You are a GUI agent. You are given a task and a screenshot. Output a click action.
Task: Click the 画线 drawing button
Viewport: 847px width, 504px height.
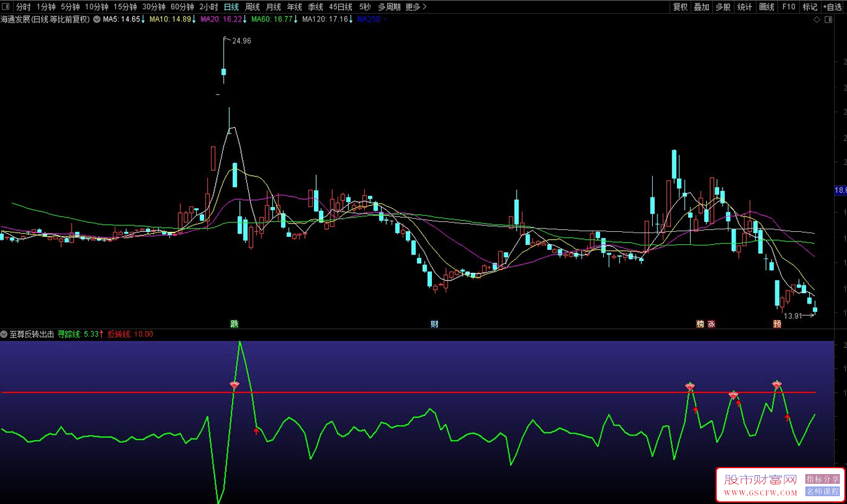coord(767,7)
